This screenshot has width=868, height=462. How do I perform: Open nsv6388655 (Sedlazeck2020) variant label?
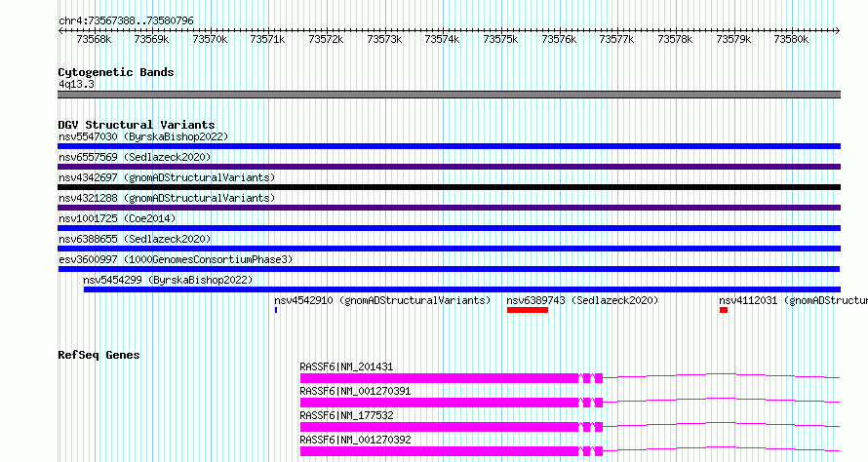point(135,239)
